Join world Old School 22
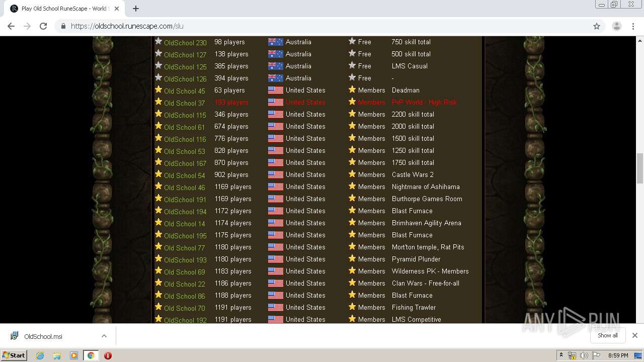The width and height of the screenshot is (644, 362). (185, 284)
